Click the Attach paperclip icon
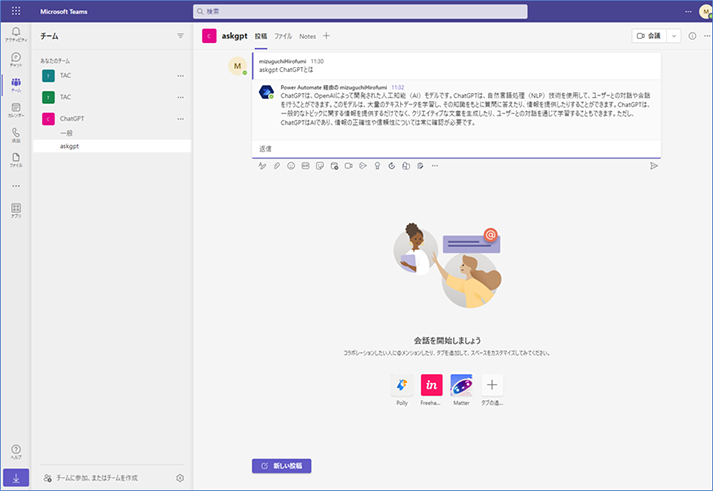 point(277,166)
